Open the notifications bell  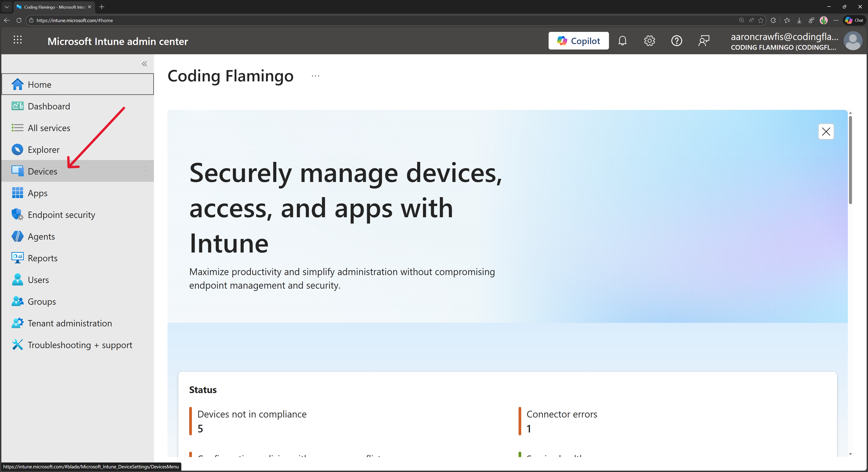[622, 40]
